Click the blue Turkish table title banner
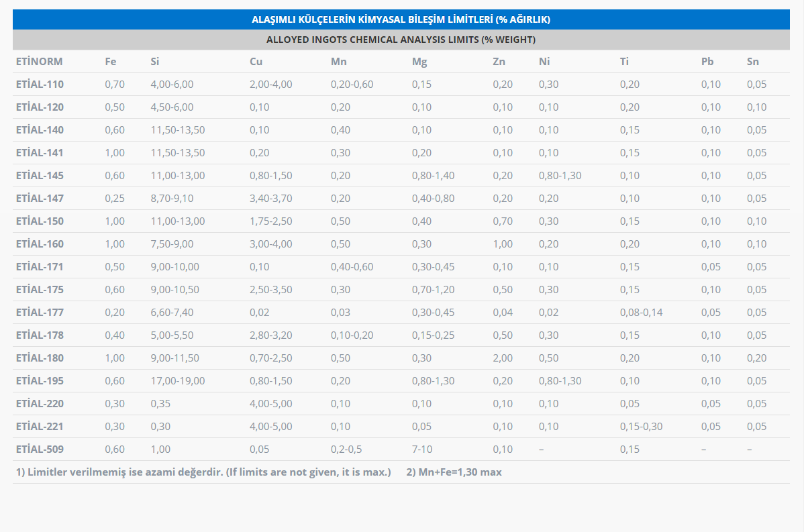Screen dimensions: 804x532 401,19
